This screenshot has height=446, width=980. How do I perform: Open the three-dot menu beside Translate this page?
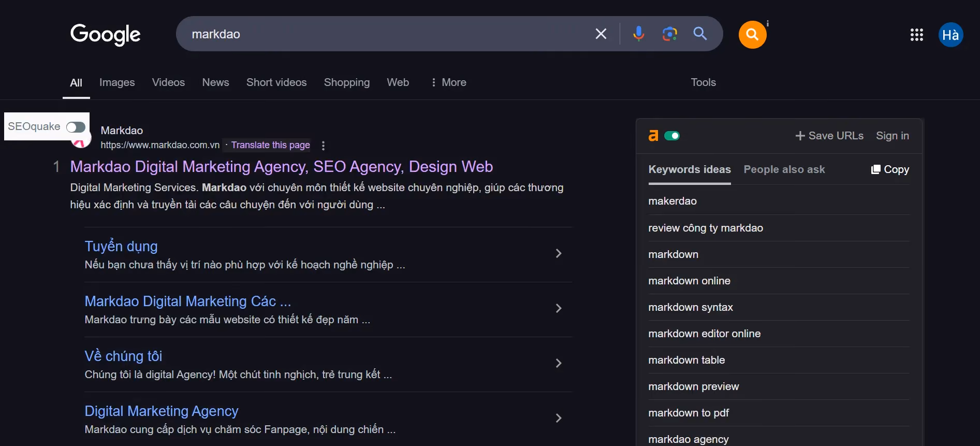click(323, 146)
